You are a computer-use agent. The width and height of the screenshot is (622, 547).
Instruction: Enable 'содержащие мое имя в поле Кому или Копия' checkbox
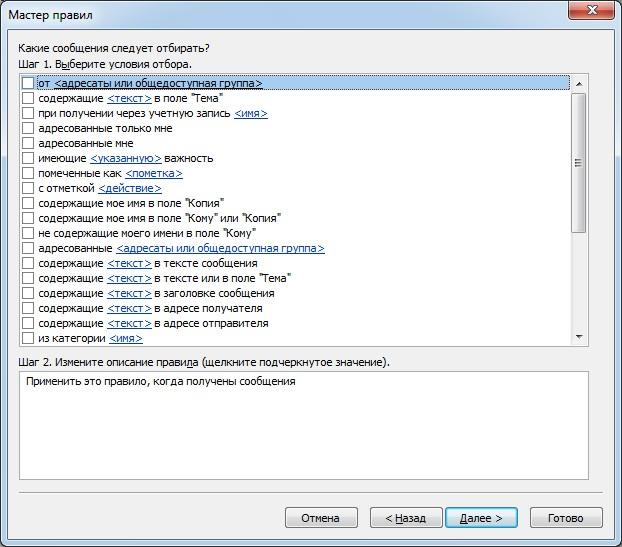(28, 218)
